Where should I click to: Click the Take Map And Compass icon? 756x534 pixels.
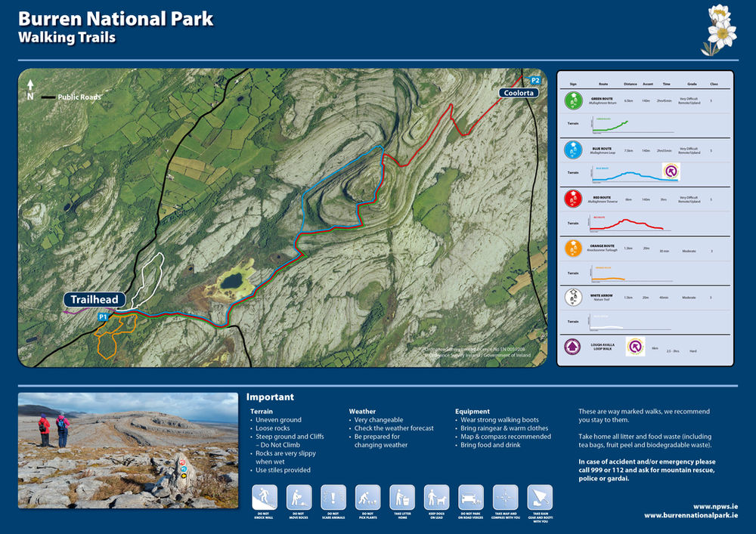pos(505,499)
